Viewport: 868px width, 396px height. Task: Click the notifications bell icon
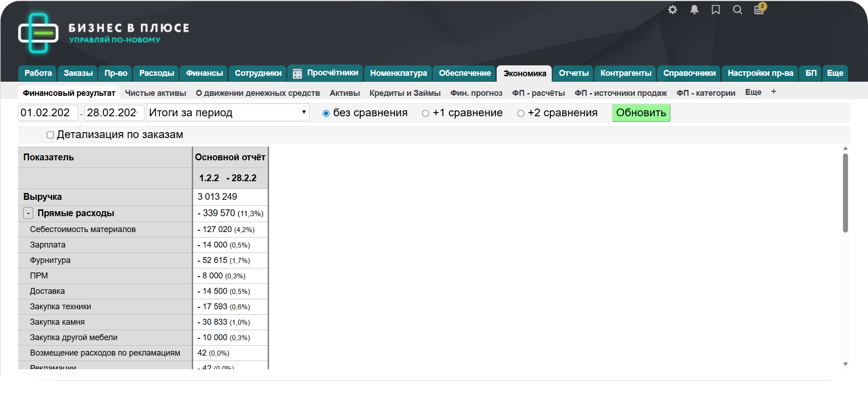click(x=694, y=10)
